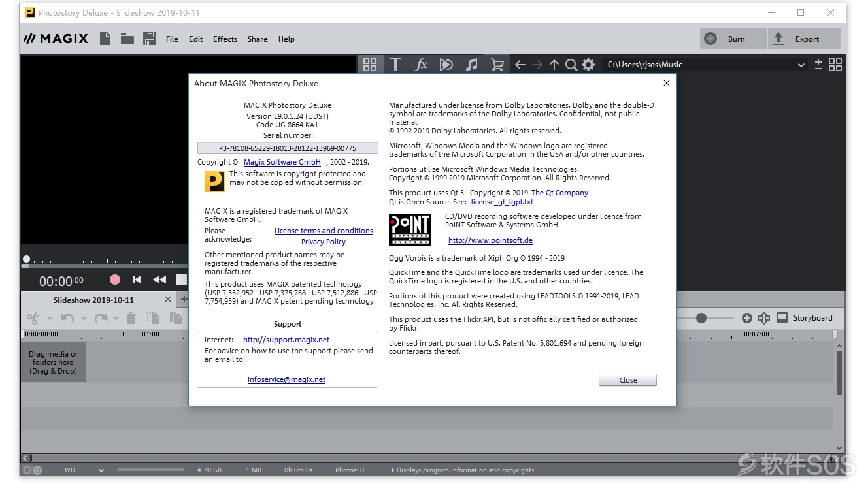Save the project with the floppy disk icon
The width and height of the screenshot is (868, 484).
click(150, 39)
